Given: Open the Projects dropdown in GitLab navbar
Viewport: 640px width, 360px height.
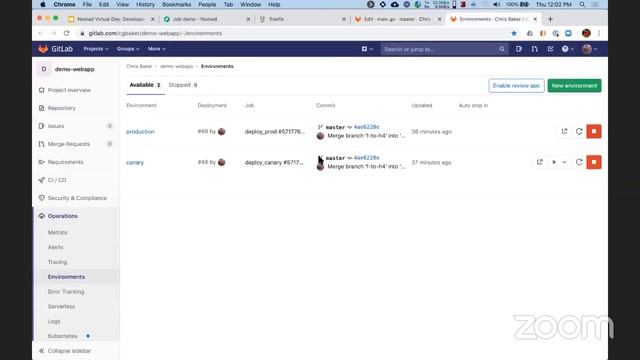Looking at the screenshot, I should click(96, 49).
